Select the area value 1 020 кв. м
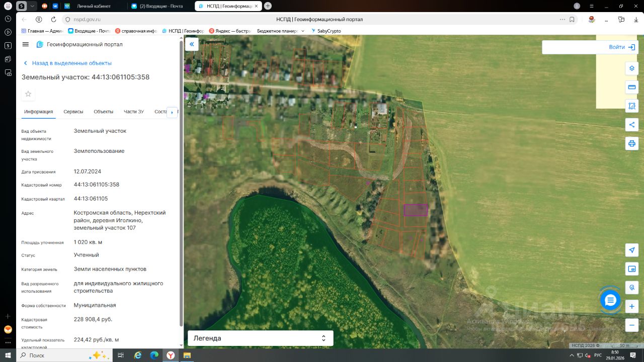 pyautogui.click(x=88, y=242)
